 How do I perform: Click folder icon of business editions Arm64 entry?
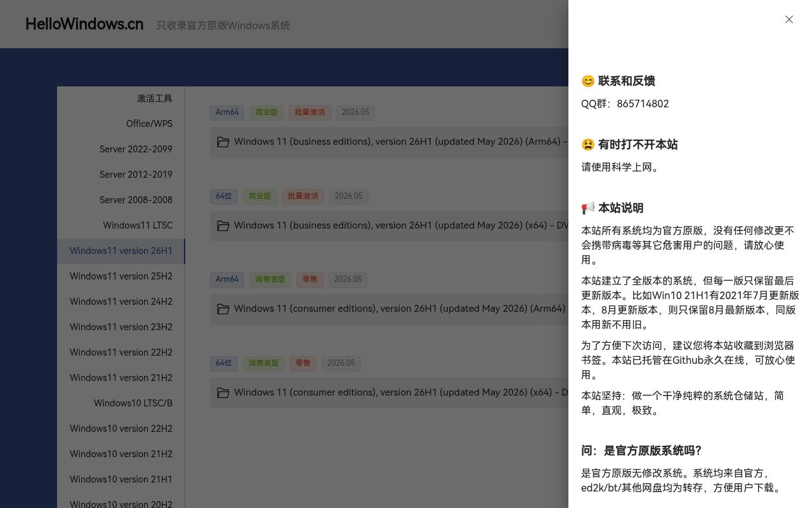(223, 142)
